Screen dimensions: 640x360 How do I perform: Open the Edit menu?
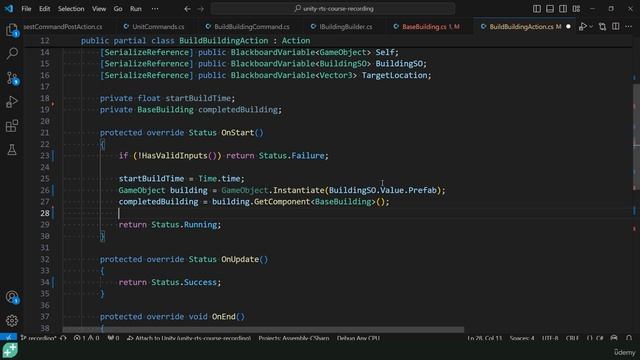click(x=44, y=9)
